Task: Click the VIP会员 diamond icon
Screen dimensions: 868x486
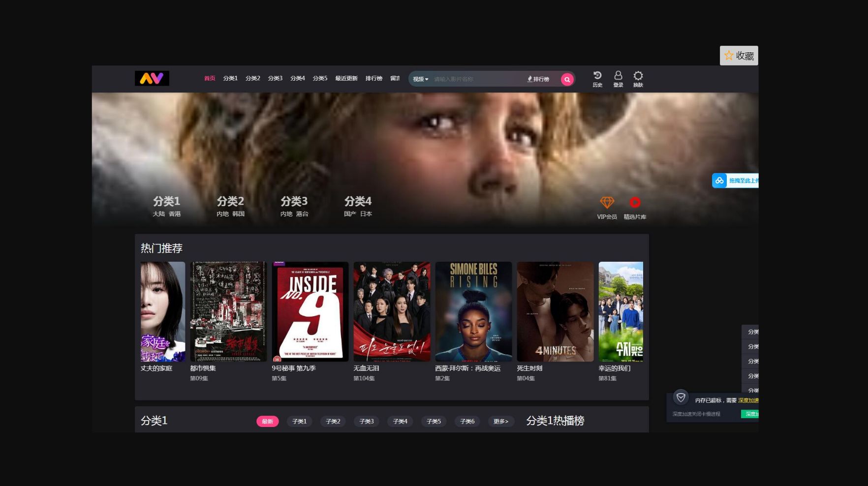Action: point(607,203)
